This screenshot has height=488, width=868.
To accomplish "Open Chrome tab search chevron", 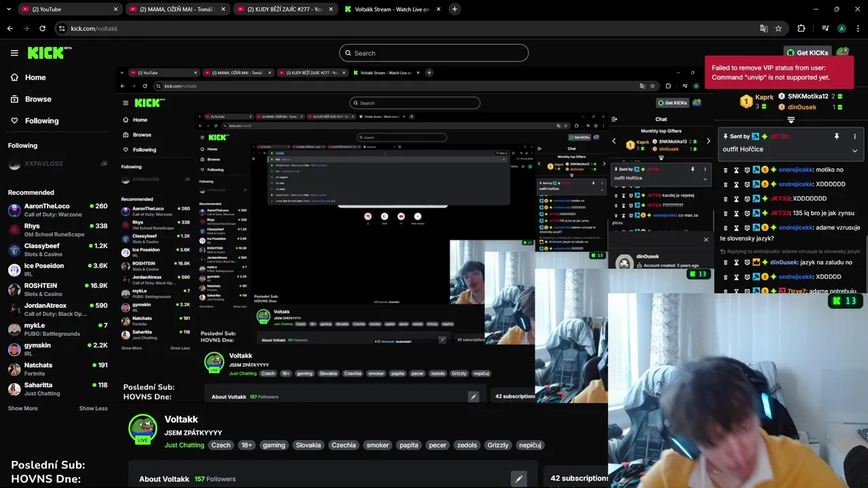I will point(9,9).
